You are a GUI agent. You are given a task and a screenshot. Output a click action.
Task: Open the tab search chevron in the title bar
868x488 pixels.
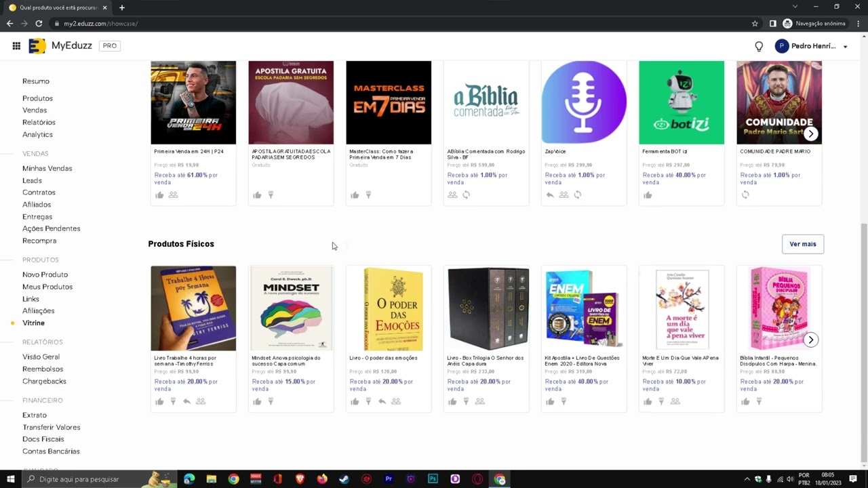[795, 7]
